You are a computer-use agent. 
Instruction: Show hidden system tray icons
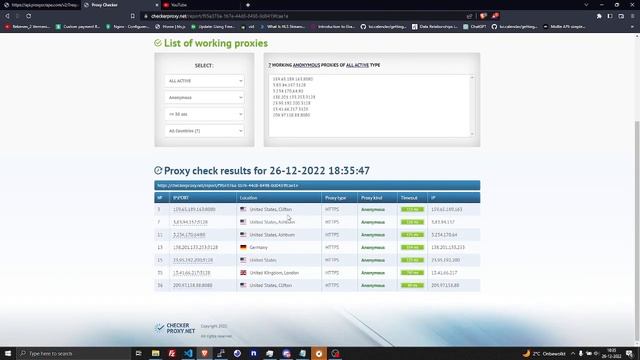(573, 353)
